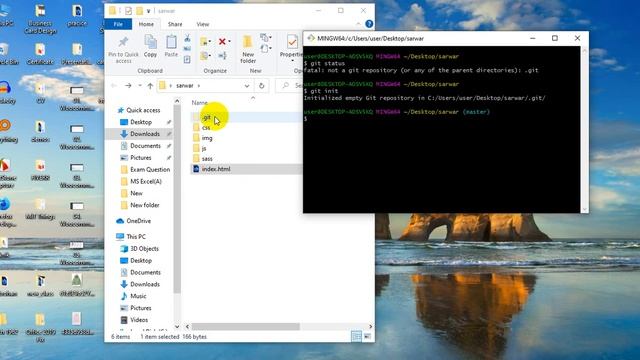Switch to Details view icon in status bar
Image resolution: width=640 pixels, height=360 pixels.
[x=356, y=336]
